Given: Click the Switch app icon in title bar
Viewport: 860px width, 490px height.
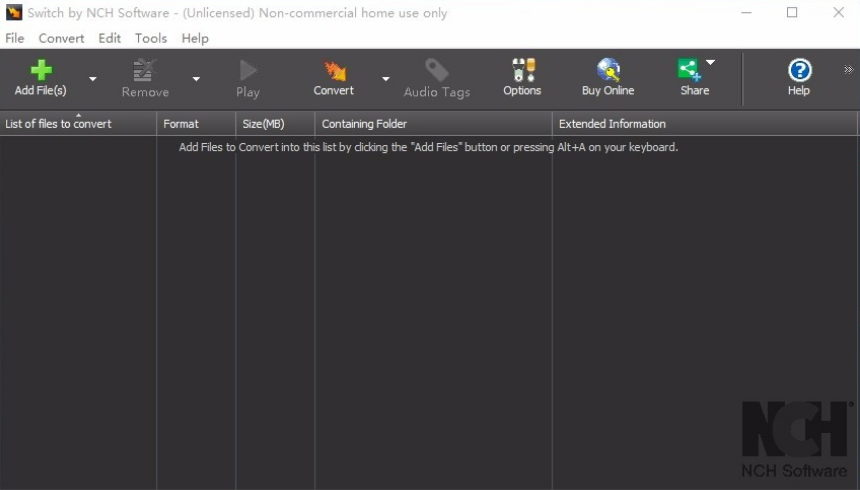Looking at the screenshot, I should tap(14, 13).
